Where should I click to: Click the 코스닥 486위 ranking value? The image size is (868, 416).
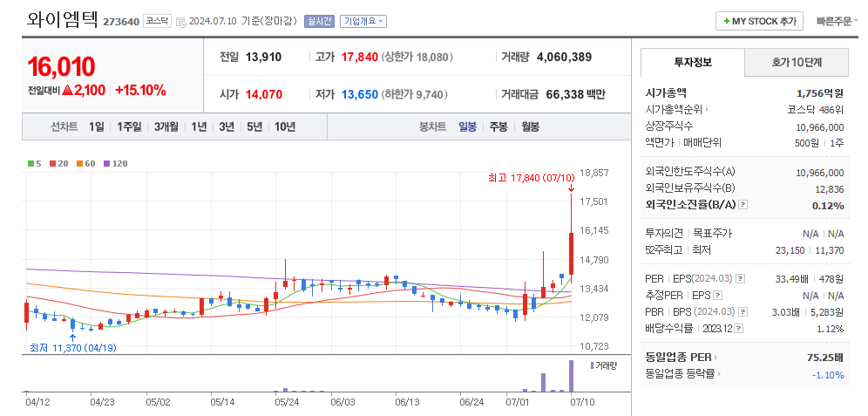click(816, 110)
